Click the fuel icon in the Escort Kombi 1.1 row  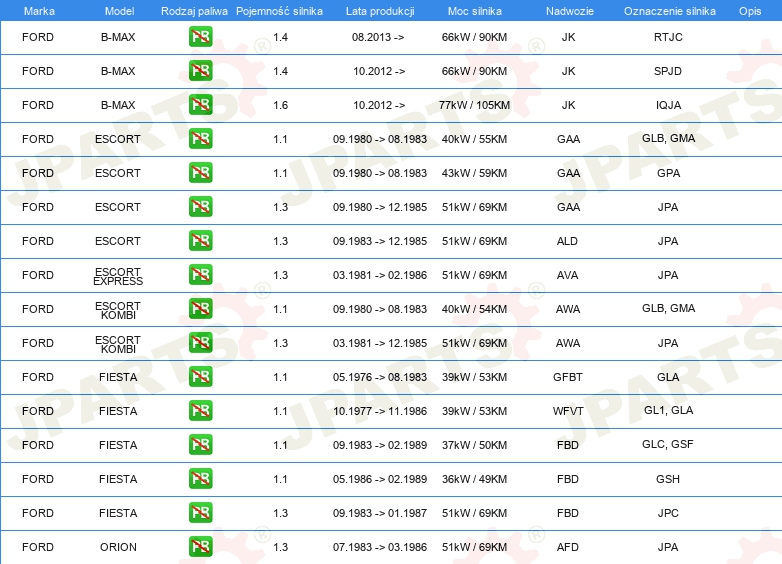coord(200,309)
